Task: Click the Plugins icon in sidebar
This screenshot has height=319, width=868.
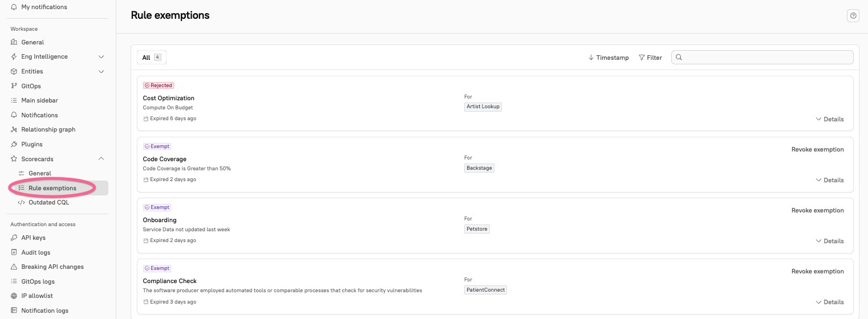Action: (15, 145)
